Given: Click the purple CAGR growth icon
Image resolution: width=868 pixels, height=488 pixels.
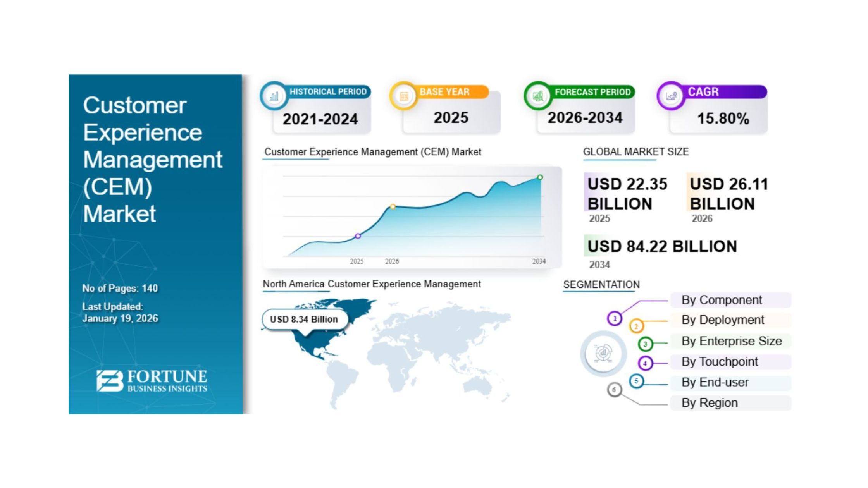Looking at the screenshot, I should pyautogui.click(x=671, y=96).
